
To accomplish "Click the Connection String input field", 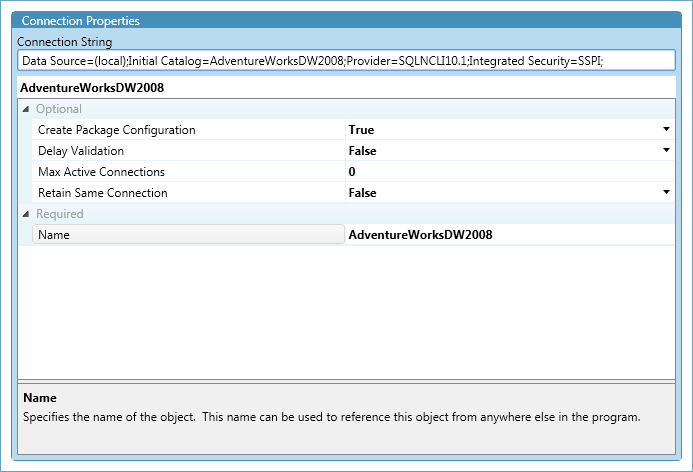I will pyautogui.click(x=346, y=61).
